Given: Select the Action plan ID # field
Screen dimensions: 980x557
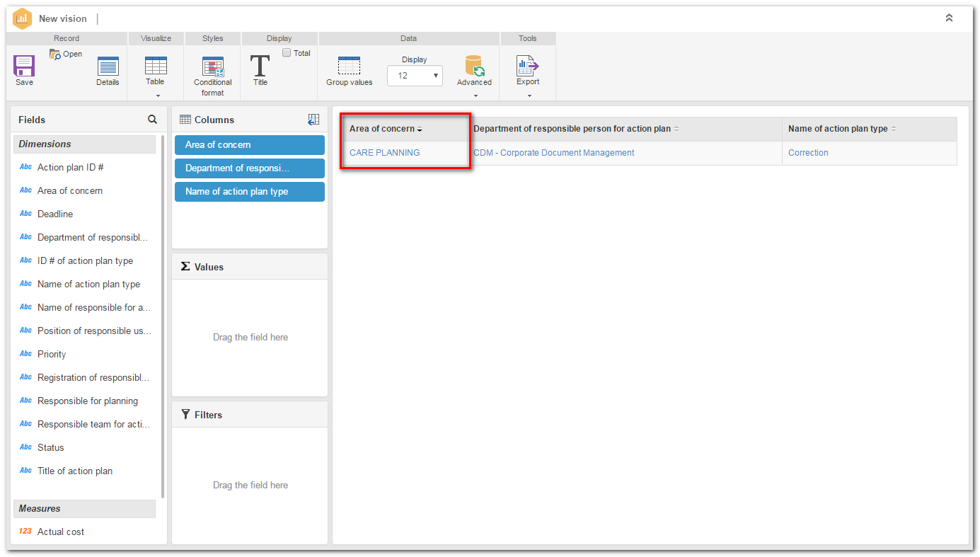Looking at the screenshot, I should [x=71, y=168].
